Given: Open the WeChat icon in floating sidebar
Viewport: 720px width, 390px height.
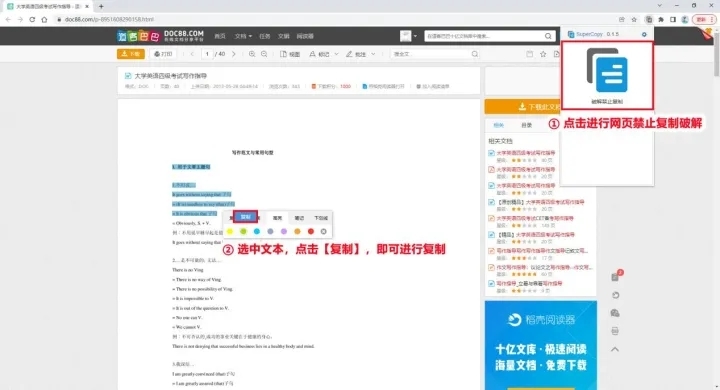Looking at the screenshot, I should click(615, 313).
